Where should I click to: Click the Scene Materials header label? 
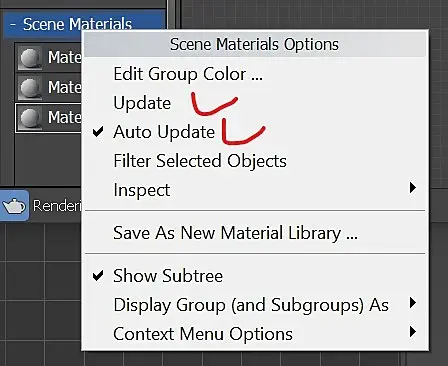pyautogui.click(x=77, y=24)
